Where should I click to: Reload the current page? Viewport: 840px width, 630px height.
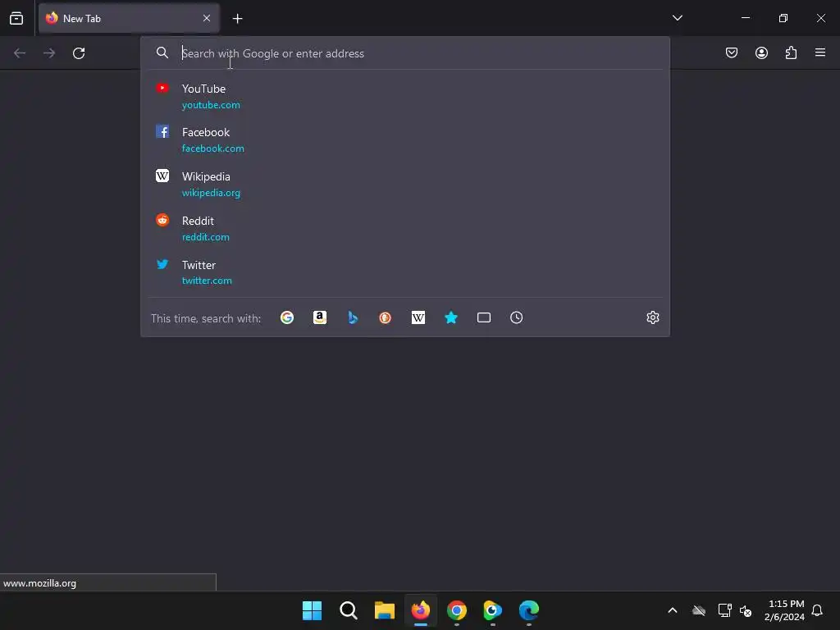point(79,53)
